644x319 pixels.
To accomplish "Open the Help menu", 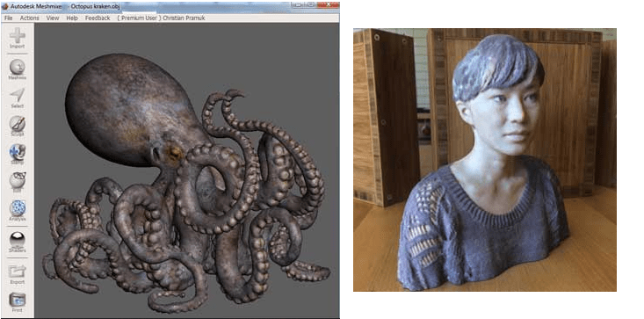I will 72,18.
